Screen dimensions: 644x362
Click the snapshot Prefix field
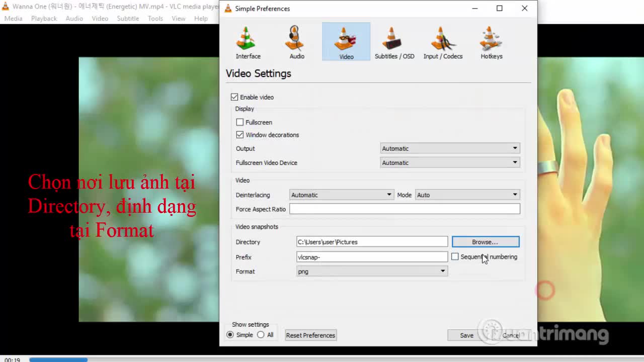click(372, 257)
